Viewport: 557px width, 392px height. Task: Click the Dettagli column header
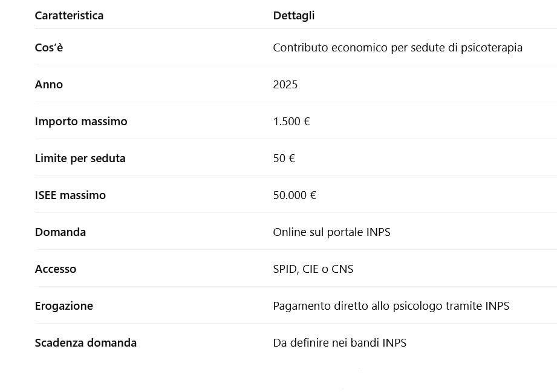click(294, 16)
